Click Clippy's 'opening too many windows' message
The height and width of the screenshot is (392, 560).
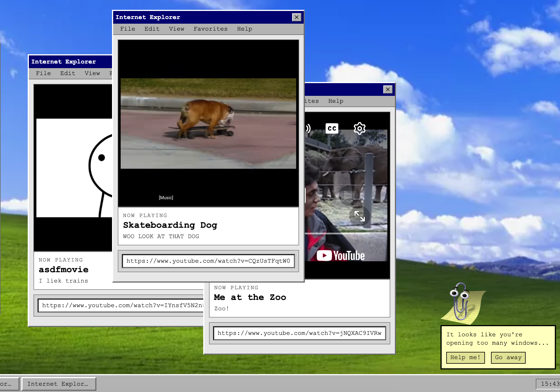click(497, 339)
